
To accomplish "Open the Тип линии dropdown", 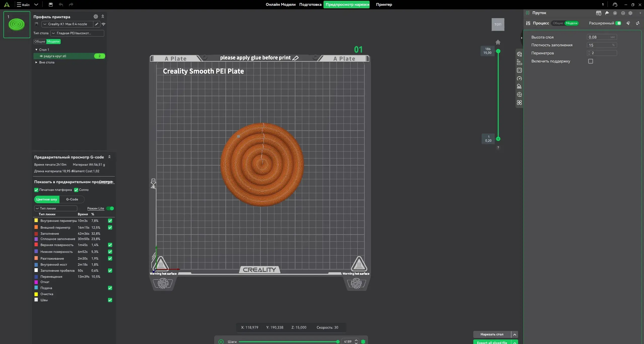I will (56, 209).
